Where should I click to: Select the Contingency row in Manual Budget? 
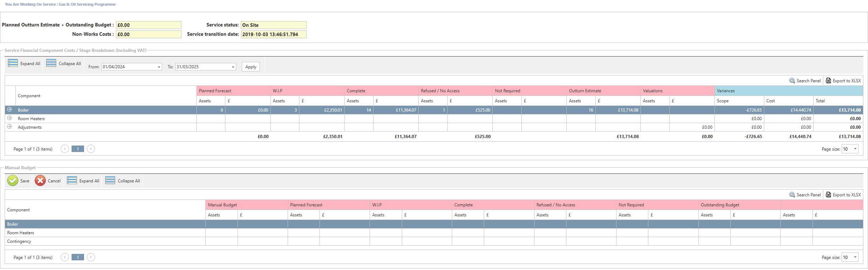coord(19,241)
